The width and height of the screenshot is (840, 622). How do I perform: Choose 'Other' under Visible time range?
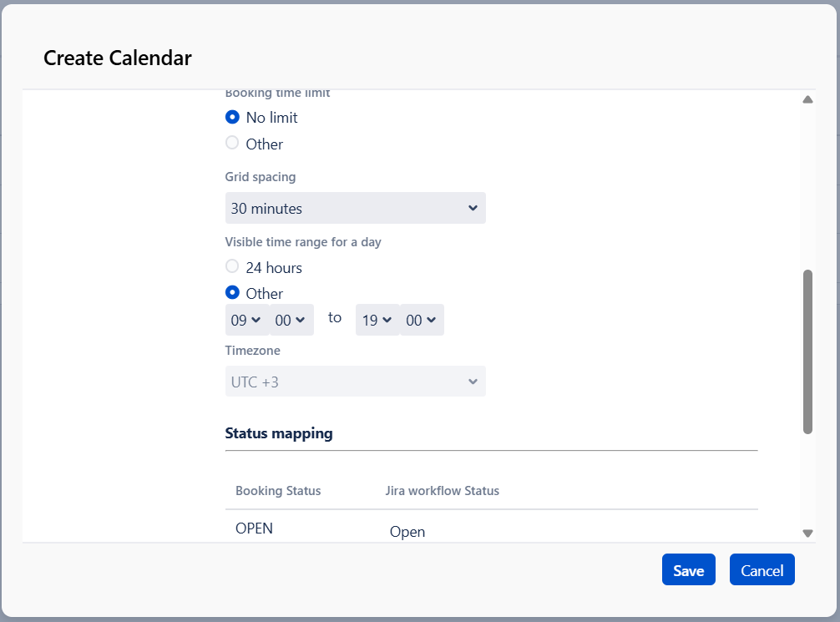pos(233,293)
